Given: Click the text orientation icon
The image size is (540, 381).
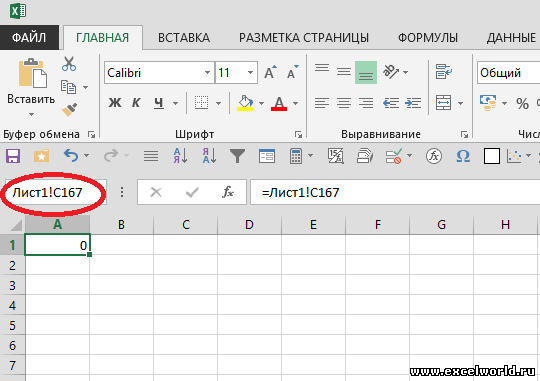Looking at the screenshot, I should pos(391,72).
